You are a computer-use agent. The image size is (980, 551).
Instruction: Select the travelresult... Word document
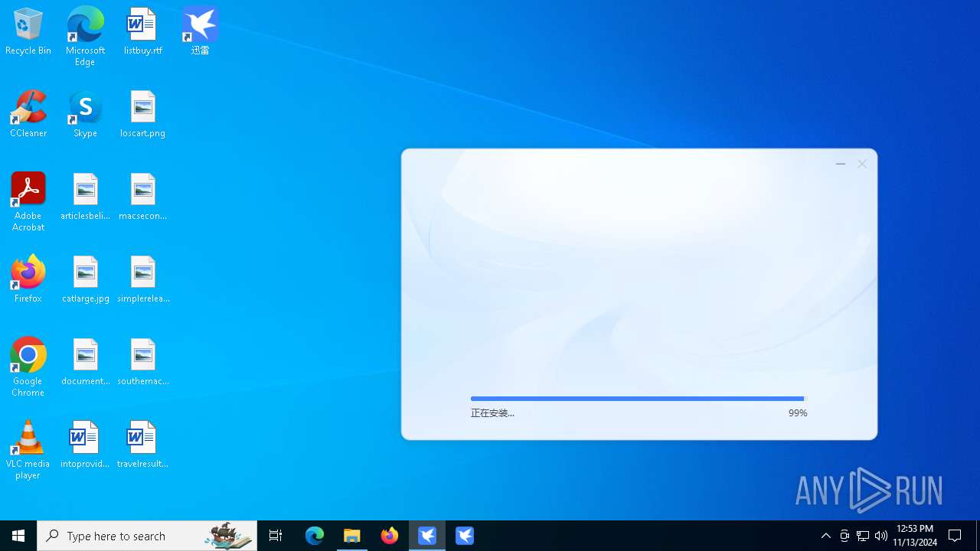(x=142, y=445)
